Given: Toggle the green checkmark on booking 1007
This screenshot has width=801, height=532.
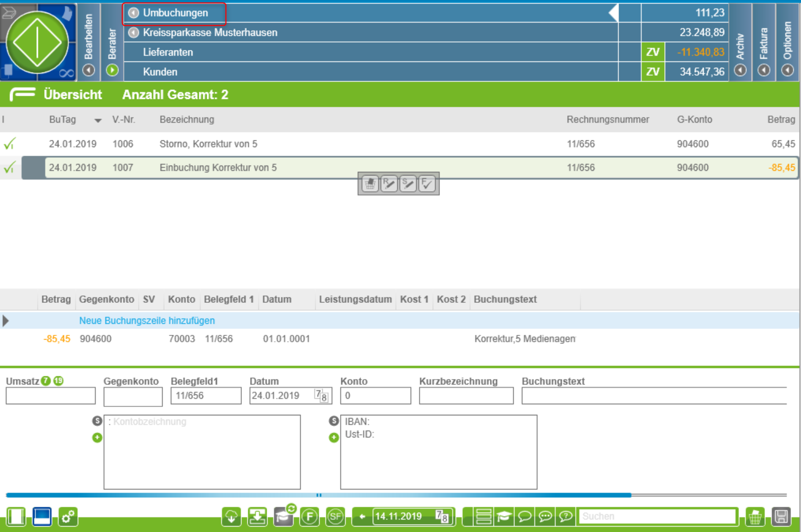Looking at the screenshot, I should 9,168.
